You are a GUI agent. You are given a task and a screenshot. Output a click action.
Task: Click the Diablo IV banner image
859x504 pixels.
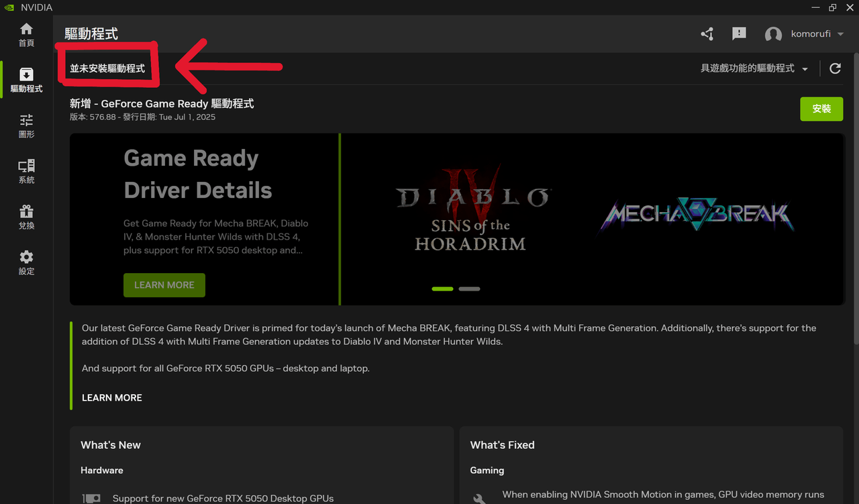(472, 211)
